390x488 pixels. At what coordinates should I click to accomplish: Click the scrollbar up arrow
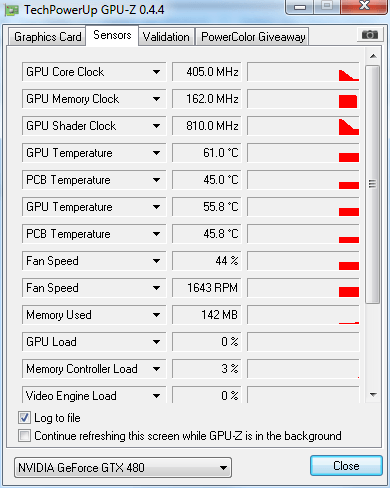(x=373, y=56)
